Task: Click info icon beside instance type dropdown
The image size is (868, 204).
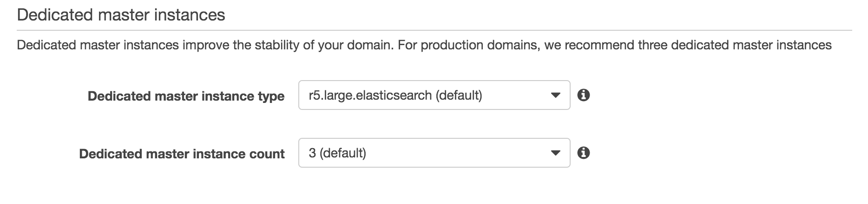Action: click(583, 95)
